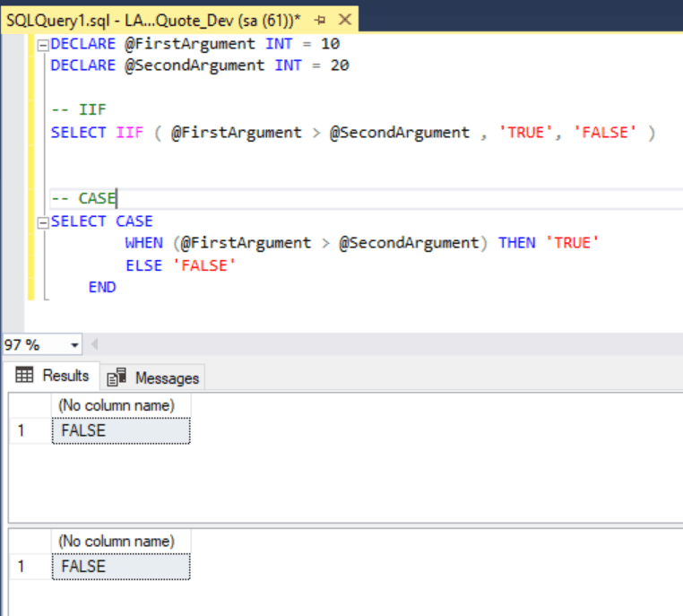Click the IIF function keyword
The image size is (683, 616).
coord(129,133)
